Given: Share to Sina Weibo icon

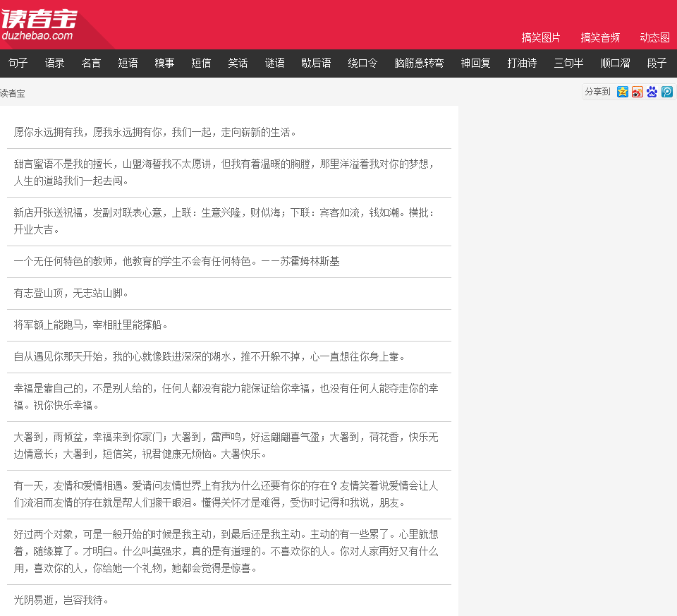Looking at the screenshot, I should pos(637,92).
